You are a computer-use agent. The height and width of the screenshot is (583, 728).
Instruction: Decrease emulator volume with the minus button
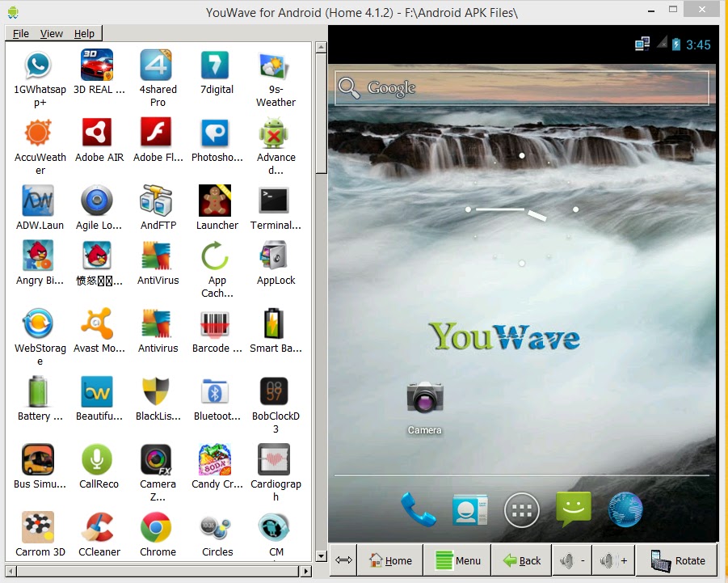click(573, 560)
